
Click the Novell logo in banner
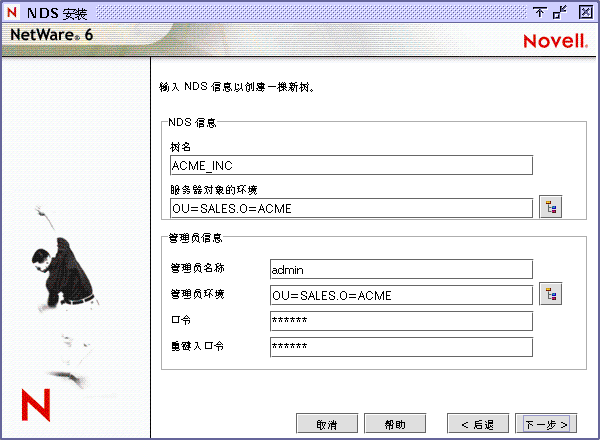(555, 41)
